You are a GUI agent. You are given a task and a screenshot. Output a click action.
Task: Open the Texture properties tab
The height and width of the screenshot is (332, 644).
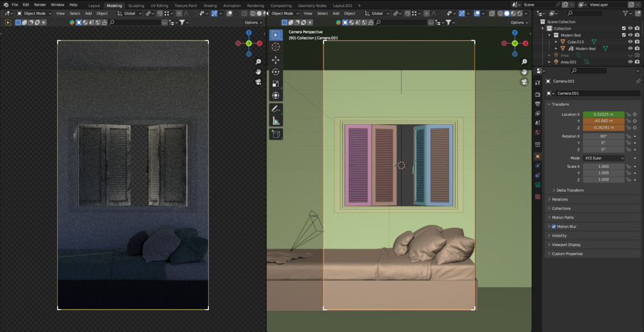(x=538, y=197)
